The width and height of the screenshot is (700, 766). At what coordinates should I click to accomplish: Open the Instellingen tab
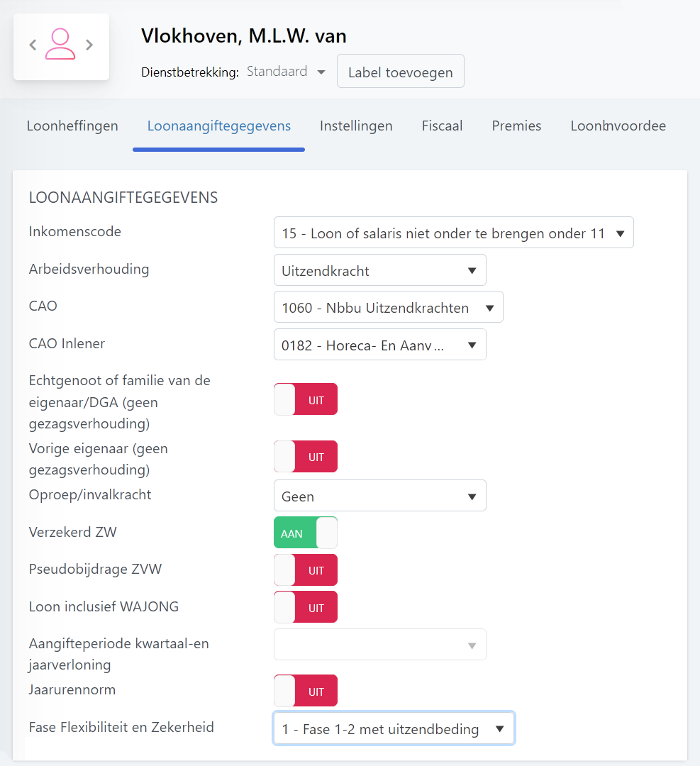click(356, 126)
